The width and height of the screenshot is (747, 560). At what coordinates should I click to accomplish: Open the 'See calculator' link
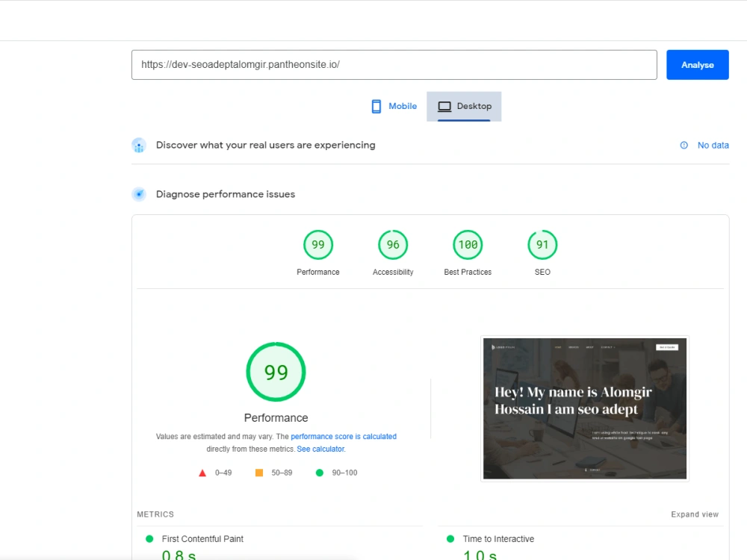[320, 449]
